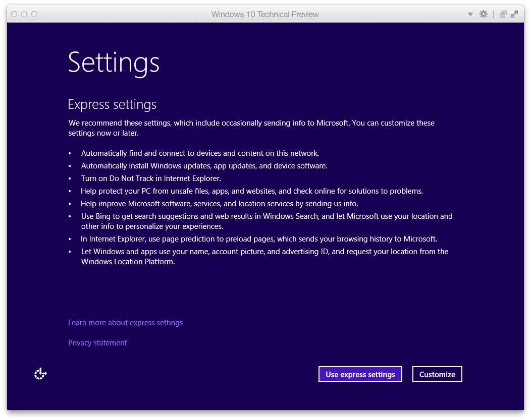
Task: Click "Help protect your PC" bullet
Action: pyautogui.click(x=251, y=191)
